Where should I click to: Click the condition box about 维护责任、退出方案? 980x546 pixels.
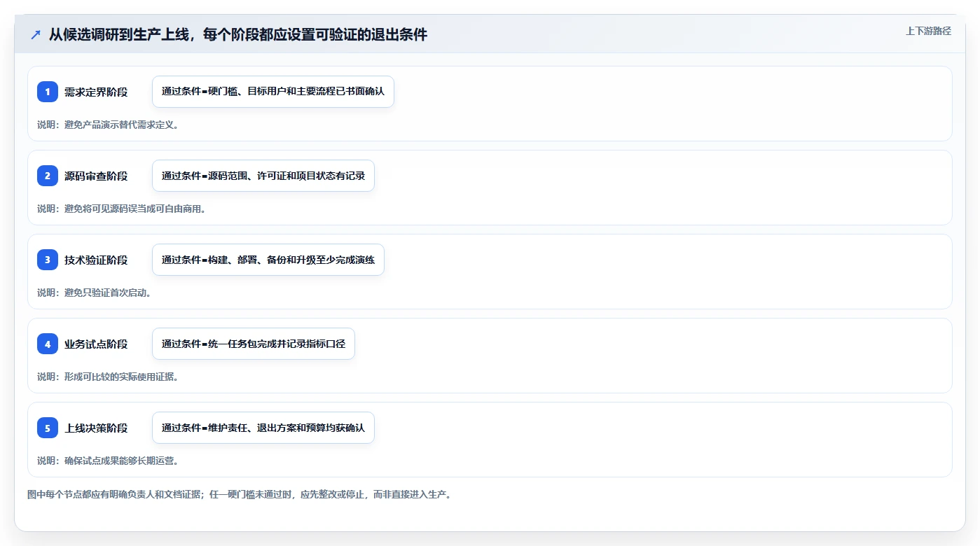point(263,428)
